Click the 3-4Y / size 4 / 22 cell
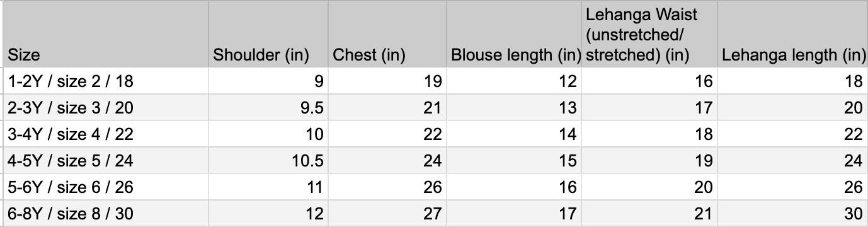 click(106, 134)
